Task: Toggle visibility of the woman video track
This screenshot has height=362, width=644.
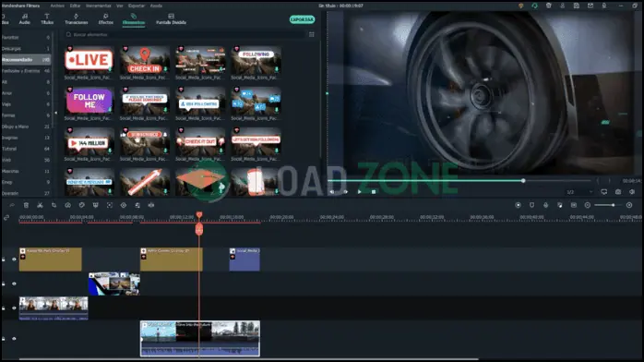Action: coord(14,308)
